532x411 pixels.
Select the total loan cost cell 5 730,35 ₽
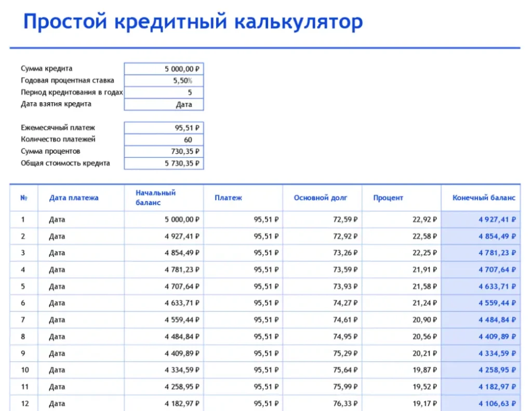click(x=164, y=163)
